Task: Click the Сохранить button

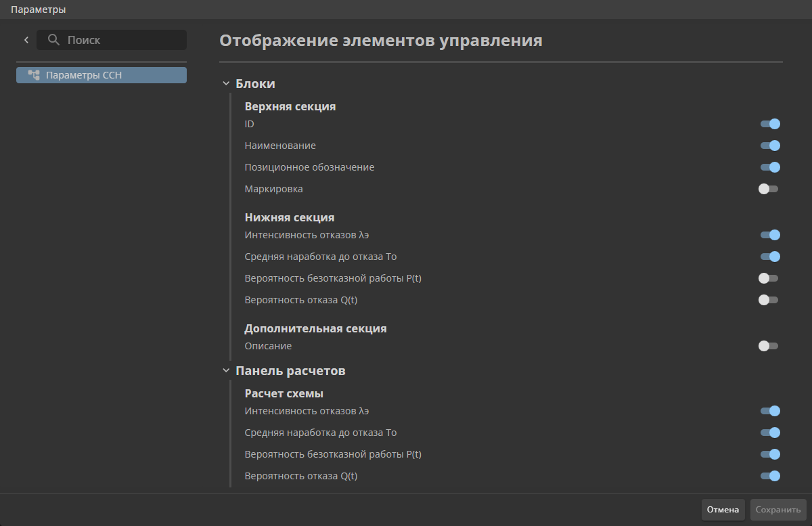Action: (778, 510)
